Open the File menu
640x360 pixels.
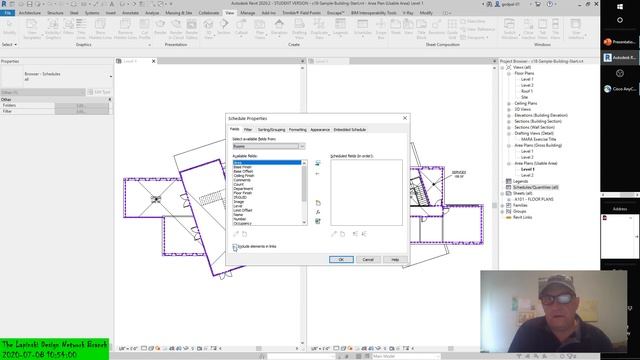[x=8, y=13]
